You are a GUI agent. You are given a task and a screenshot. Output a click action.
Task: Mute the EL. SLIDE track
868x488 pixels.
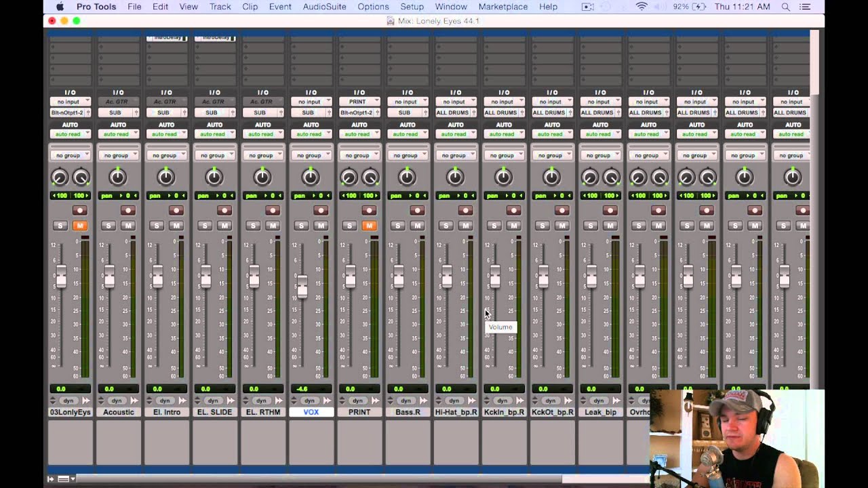point(224,226)
